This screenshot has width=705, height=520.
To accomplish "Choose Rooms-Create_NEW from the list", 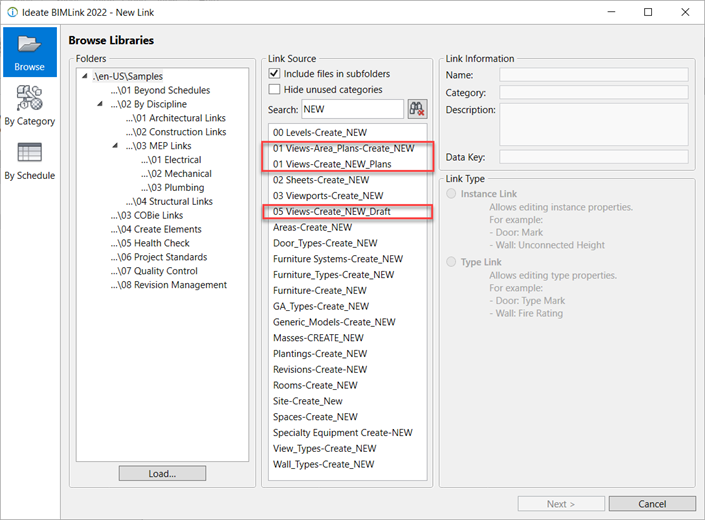I will [x=315, y=385].
